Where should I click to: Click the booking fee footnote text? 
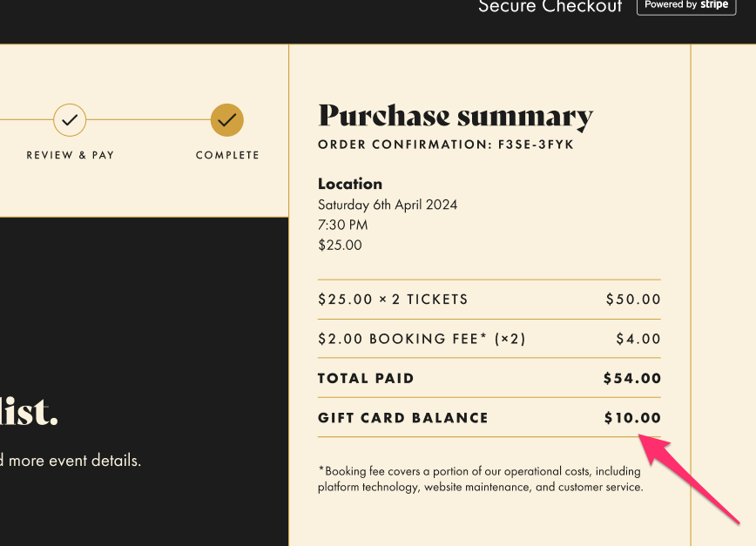481,479
